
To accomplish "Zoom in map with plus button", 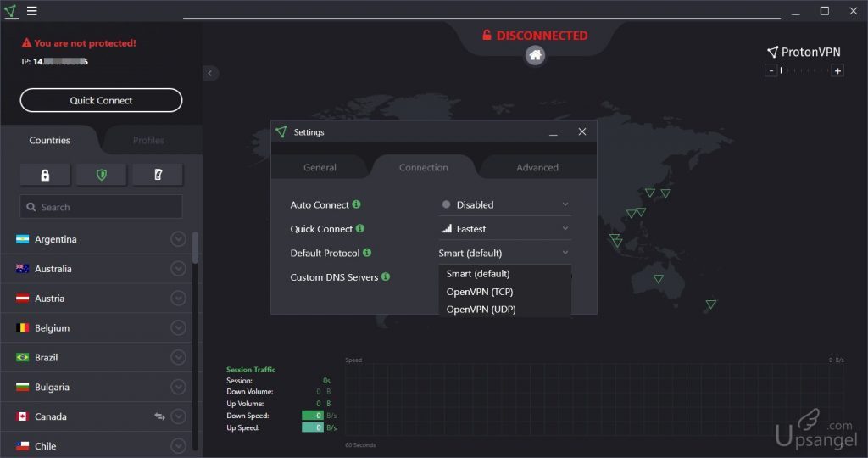I will pos(837,71).
